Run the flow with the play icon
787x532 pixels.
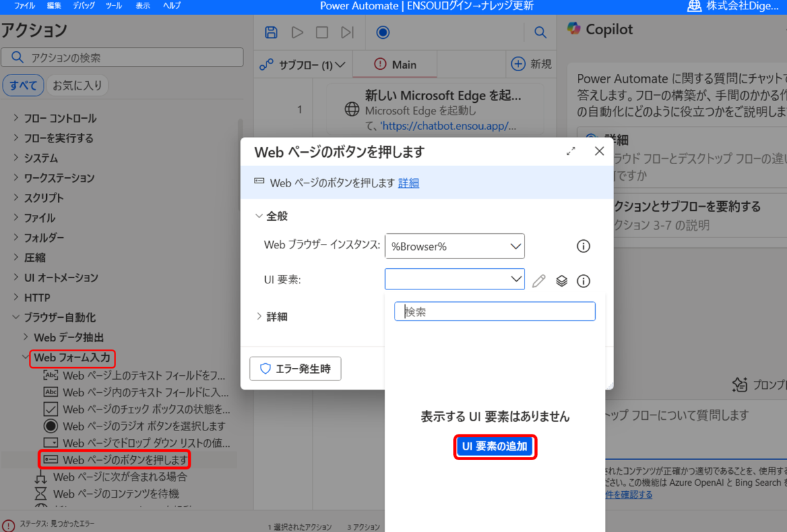(x=297, y=32)
